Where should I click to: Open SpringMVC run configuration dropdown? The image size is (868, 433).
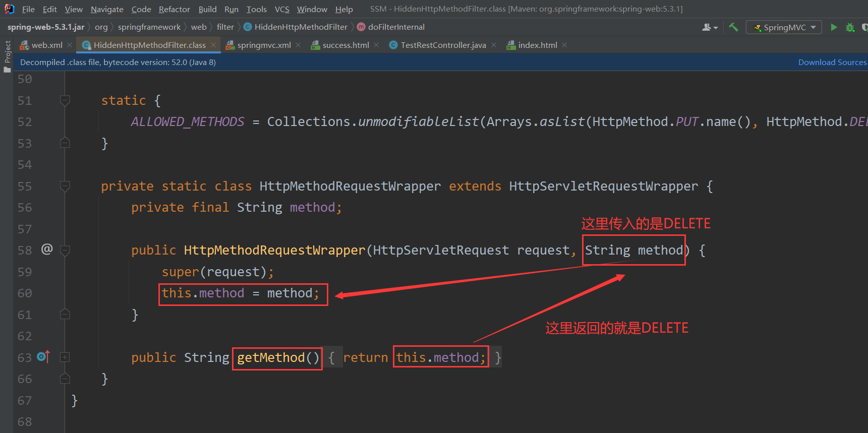[x=784, y=27]
